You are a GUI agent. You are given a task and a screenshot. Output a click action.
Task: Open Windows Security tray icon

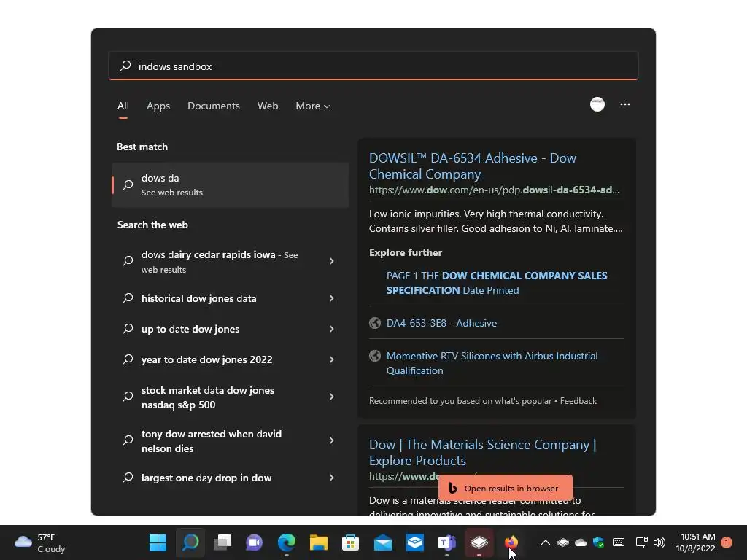598,542
